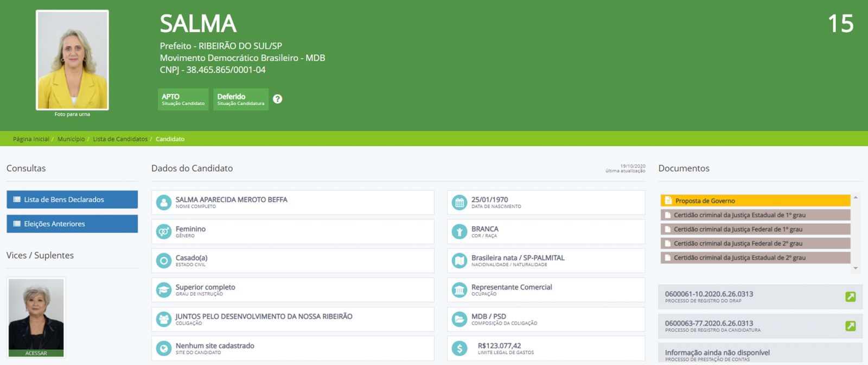The height and width of the screenshot is (365, 868).
Task: Open the vice candidate photo thumbnail
Action: click(36, 317)
